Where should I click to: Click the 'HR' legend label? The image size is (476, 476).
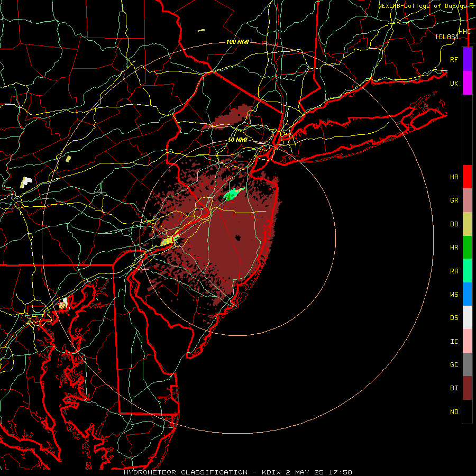(x=454, y=248)
